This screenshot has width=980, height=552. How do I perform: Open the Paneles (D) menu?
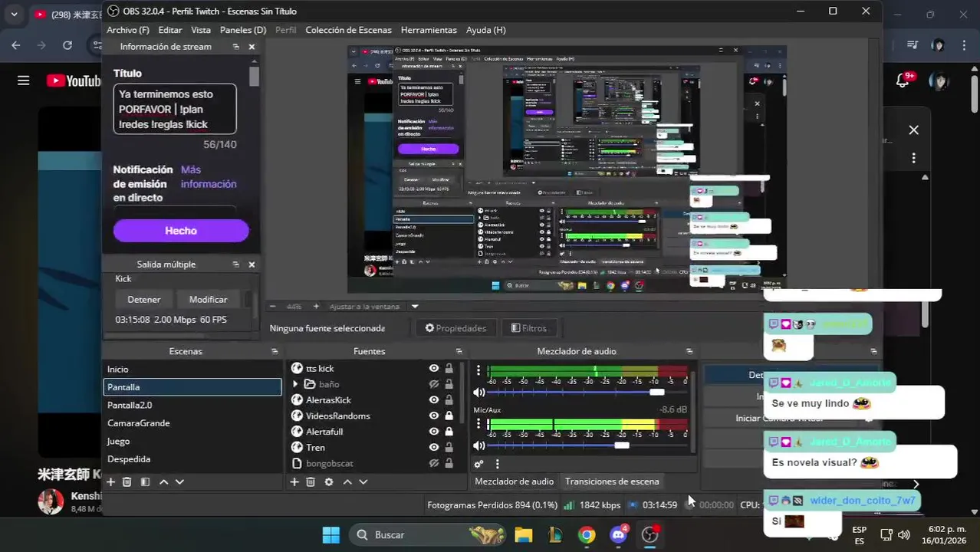pos(243,30)
